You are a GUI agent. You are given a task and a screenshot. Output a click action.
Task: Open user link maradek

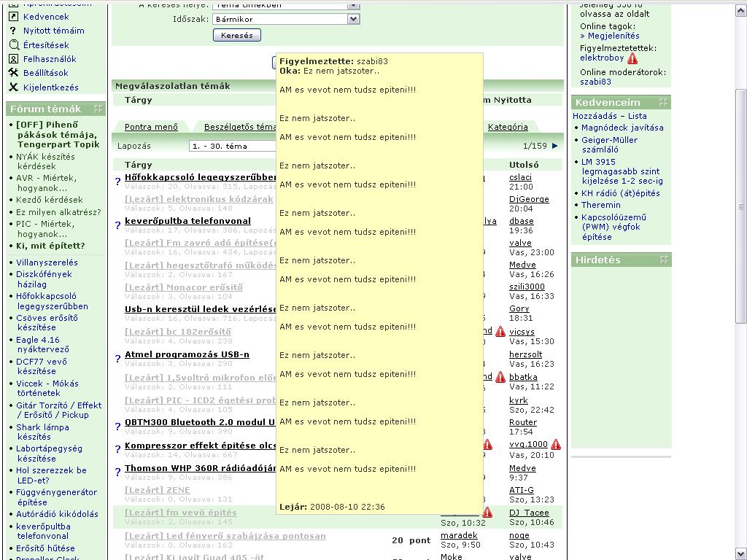coord(459,535)
